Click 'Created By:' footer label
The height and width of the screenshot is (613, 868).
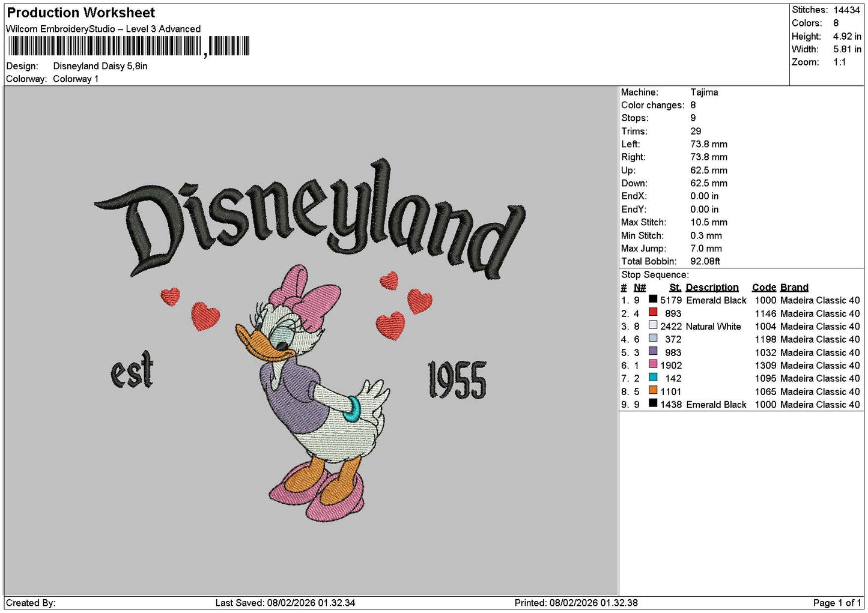pyautogui.click(x=31, y=603)
